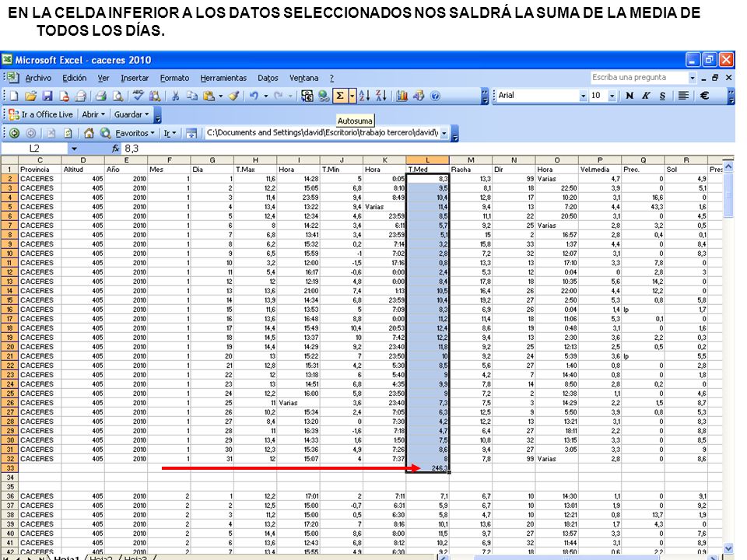The image size is (747, 560).
Task: Copy the selection using the Copy icon
Action: (x=192, y=96)
